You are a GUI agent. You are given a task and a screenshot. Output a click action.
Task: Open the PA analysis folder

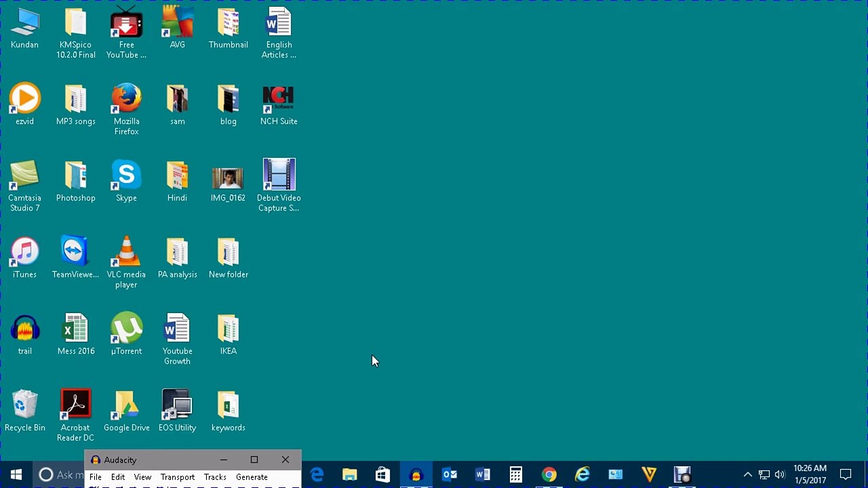point(177,258)
